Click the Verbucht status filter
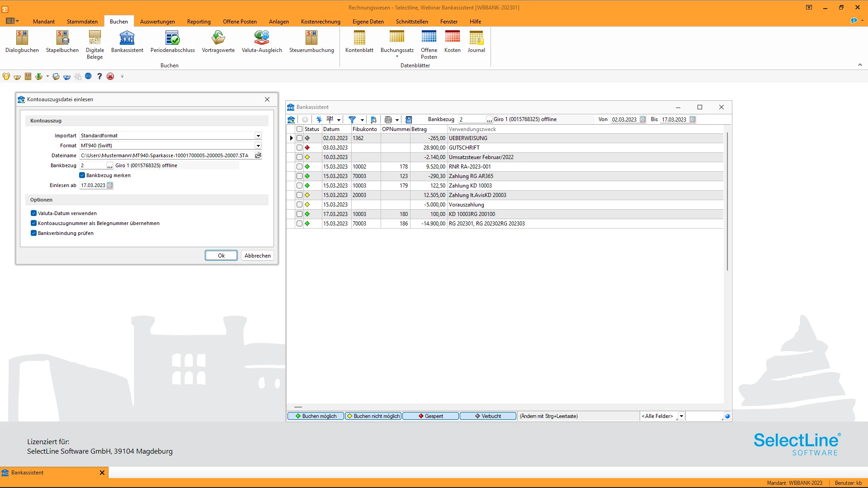868x488 pixels. pos(488,416)
